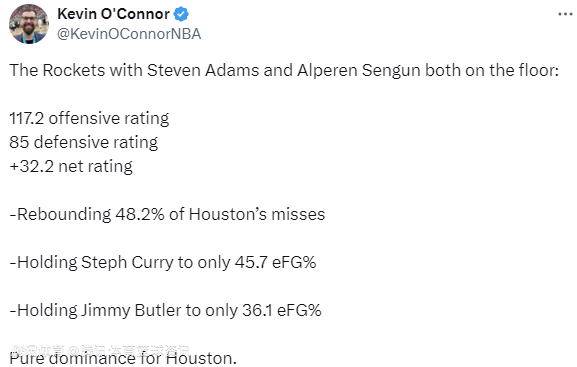Click the "+32.2 net rating" line
The image size is (577, 367).
pos(71,166)
